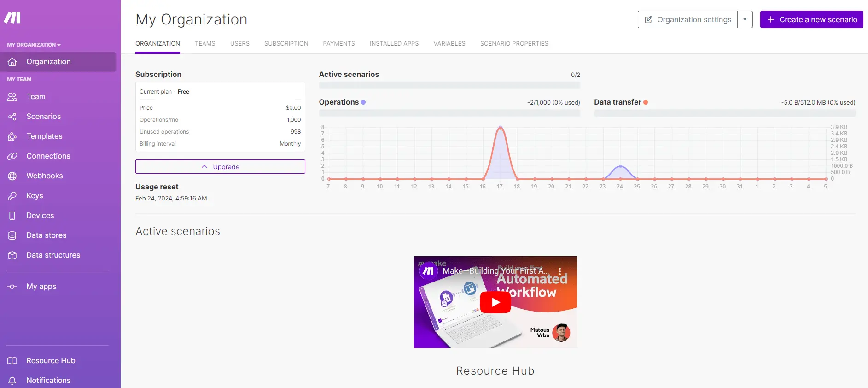
Task: Click the up-chevron icon on Upgrade
Action: coord(204,167)
